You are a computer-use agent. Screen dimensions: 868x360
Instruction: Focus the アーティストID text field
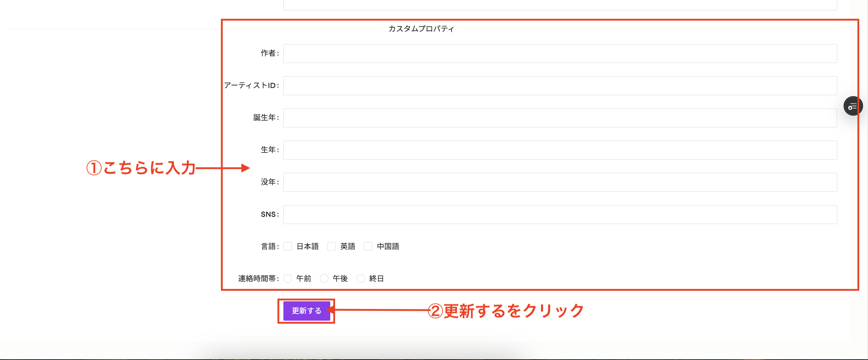560,86
